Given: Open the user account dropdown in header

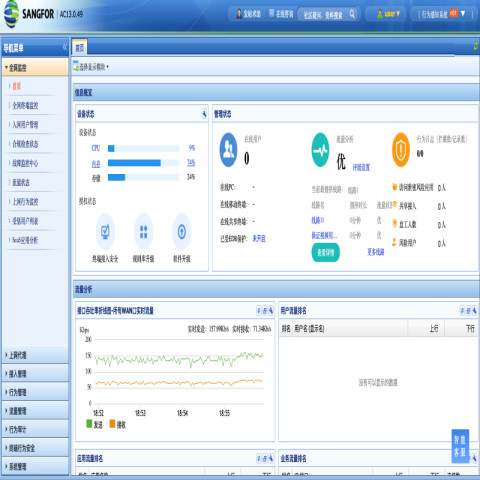Looking at the screenshot, I should pyautogui.click(x=388, y=14).
